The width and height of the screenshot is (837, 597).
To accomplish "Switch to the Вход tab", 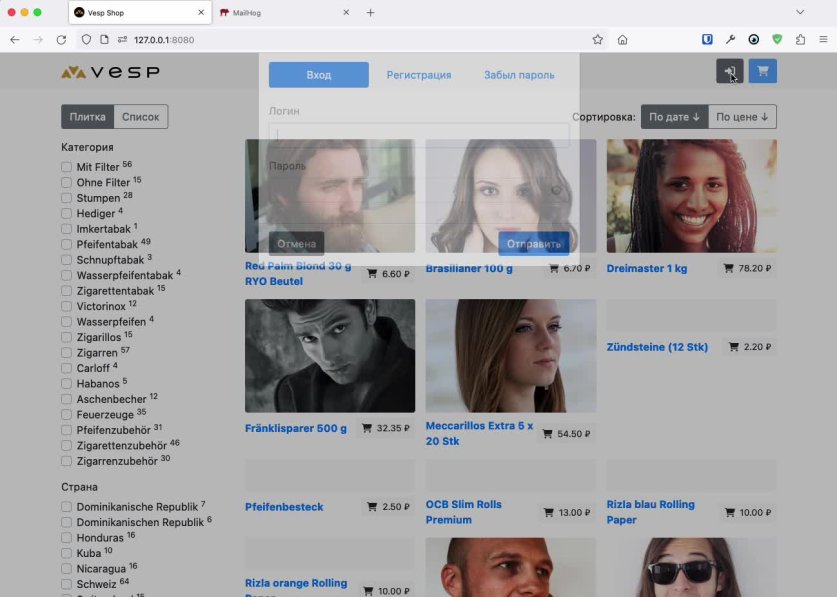I will pos(319,75).
